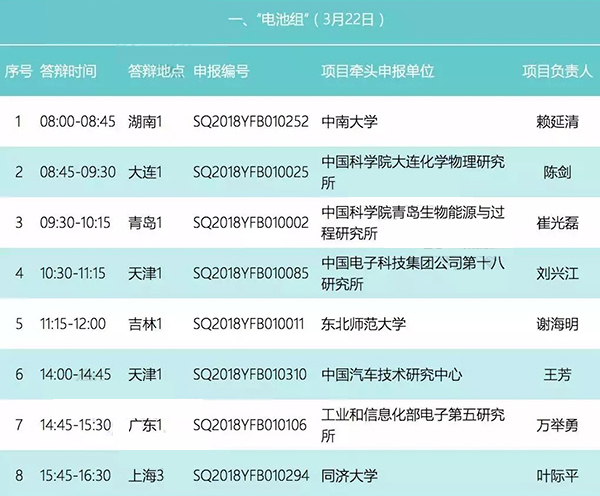Select the 刘兴江 project leader cell
600x496 pixels.
(x=557, y=273)
